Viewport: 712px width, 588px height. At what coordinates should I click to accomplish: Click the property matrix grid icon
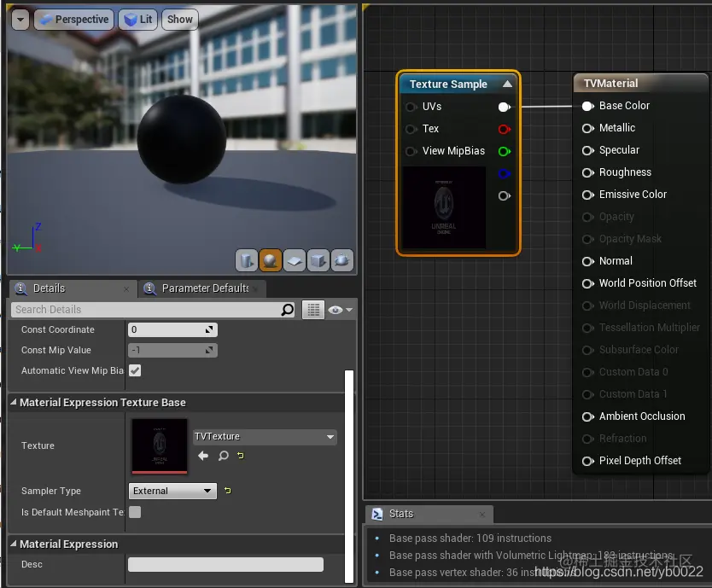(x=313, y=310)
